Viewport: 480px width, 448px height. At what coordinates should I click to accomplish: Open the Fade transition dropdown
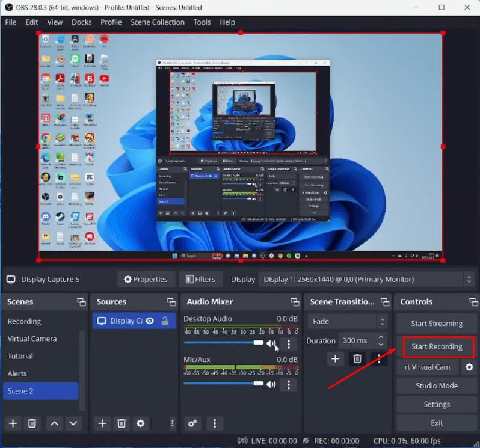click(x=348, y=321)
